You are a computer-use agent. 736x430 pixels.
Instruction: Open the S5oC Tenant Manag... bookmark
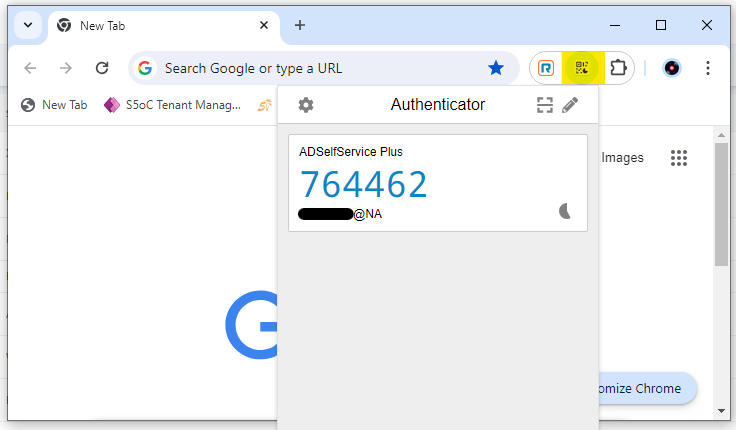[x=172, y=105]
